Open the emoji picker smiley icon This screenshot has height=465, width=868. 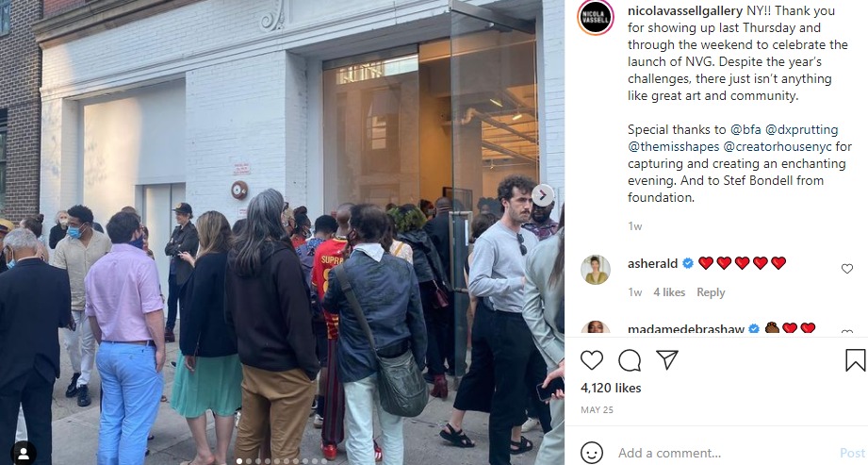pyautogui.click(x=592, y=453)
